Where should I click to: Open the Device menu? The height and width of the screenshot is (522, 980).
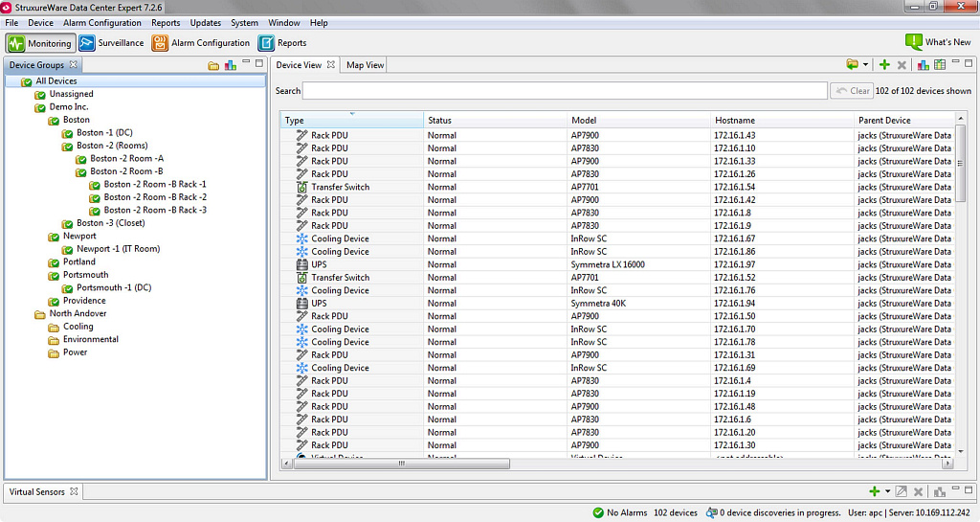coord(40,22)
